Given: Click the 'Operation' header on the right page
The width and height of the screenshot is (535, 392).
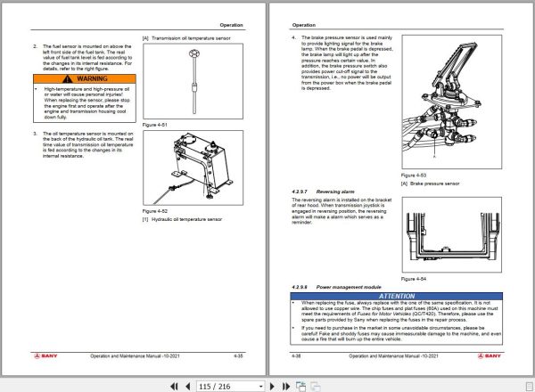Looking at the screenshot, I should pos(304,25).
